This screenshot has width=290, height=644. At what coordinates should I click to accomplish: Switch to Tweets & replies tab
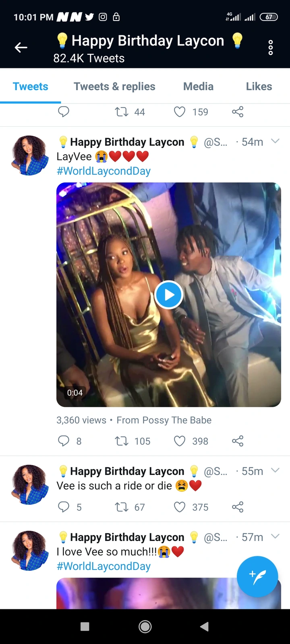[114, 87]
